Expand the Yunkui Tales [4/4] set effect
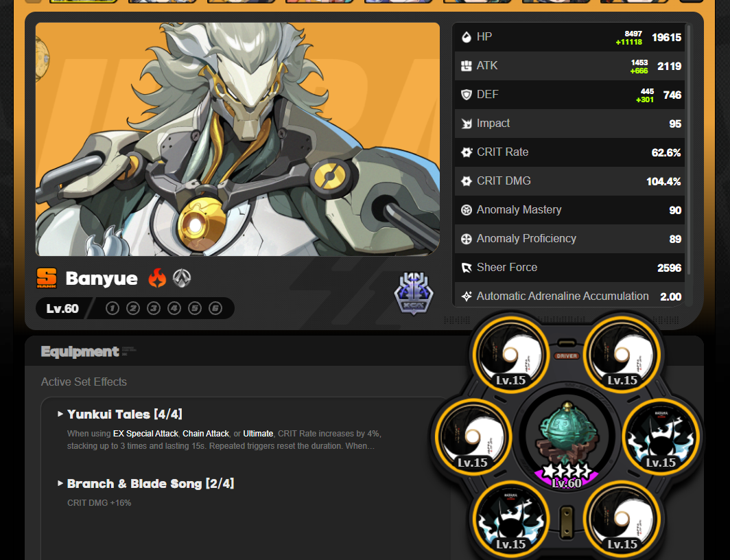The width and height of the screenshot is (730, 560). coord(120,415)
